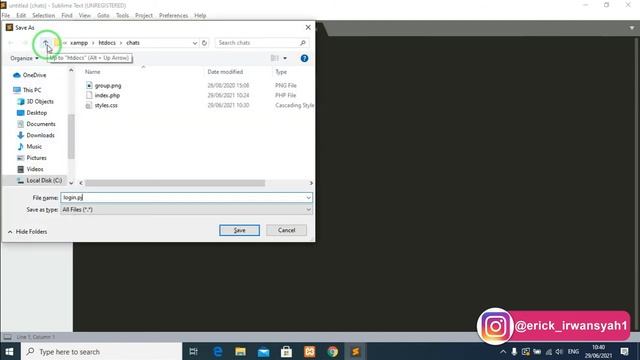Open Mail app from taskbar
This screenshot has width=640, height=360.
click(x=264, y=351)
